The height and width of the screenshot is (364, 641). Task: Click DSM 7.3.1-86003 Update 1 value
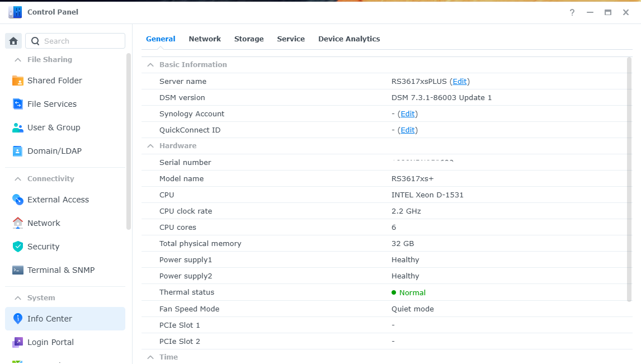click(x=441, y=98)
